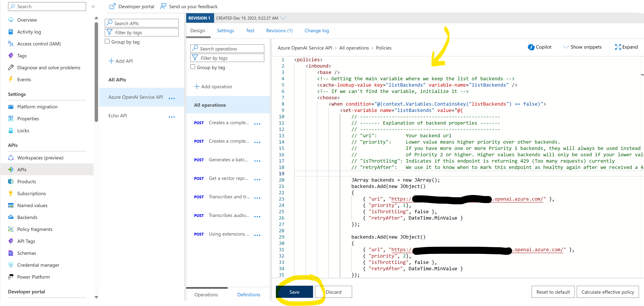Discard the policy changes

click(x=334, y=292)
